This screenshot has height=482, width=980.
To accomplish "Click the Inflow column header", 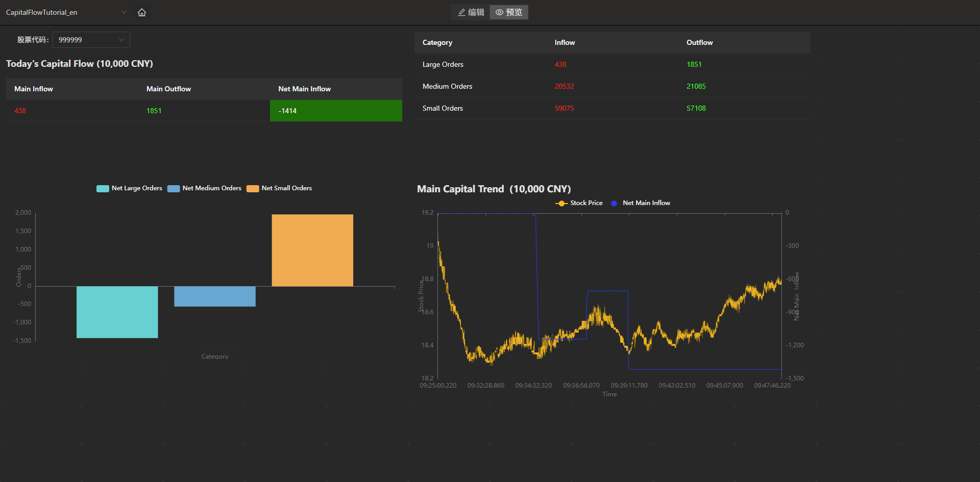I will point(565,43).
